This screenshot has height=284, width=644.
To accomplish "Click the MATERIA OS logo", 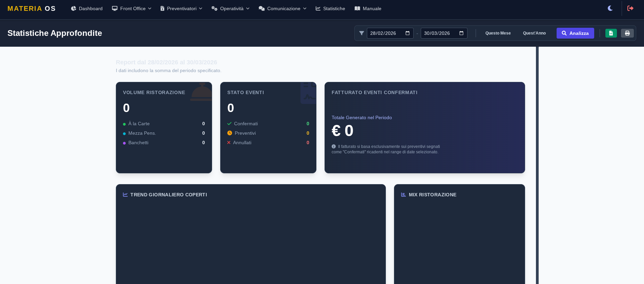I will [32, 8].
